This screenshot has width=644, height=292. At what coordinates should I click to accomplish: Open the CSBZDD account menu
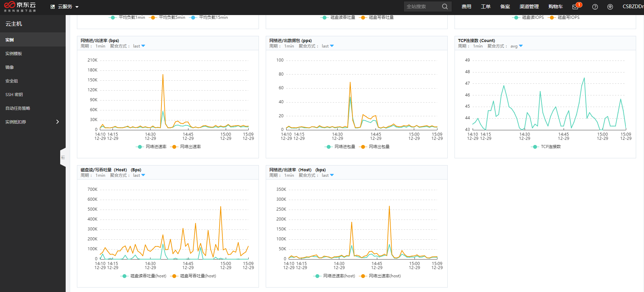pos(633,7)
